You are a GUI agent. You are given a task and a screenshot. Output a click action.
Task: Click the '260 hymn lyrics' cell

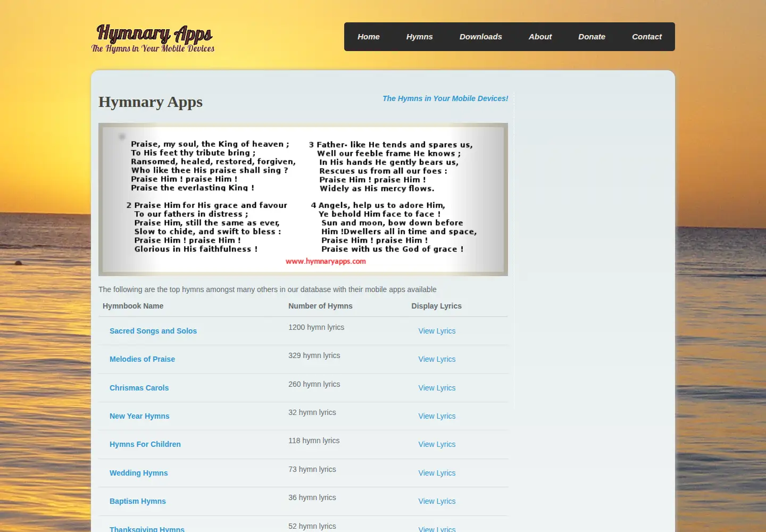tap(314, 384)
